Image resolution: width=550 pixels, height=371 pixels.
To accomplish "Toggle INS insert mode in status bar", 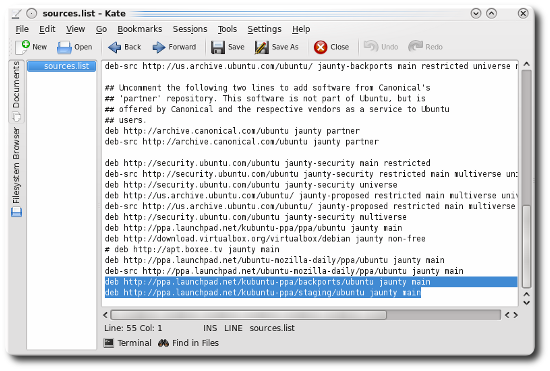I will tap(210, 328).
